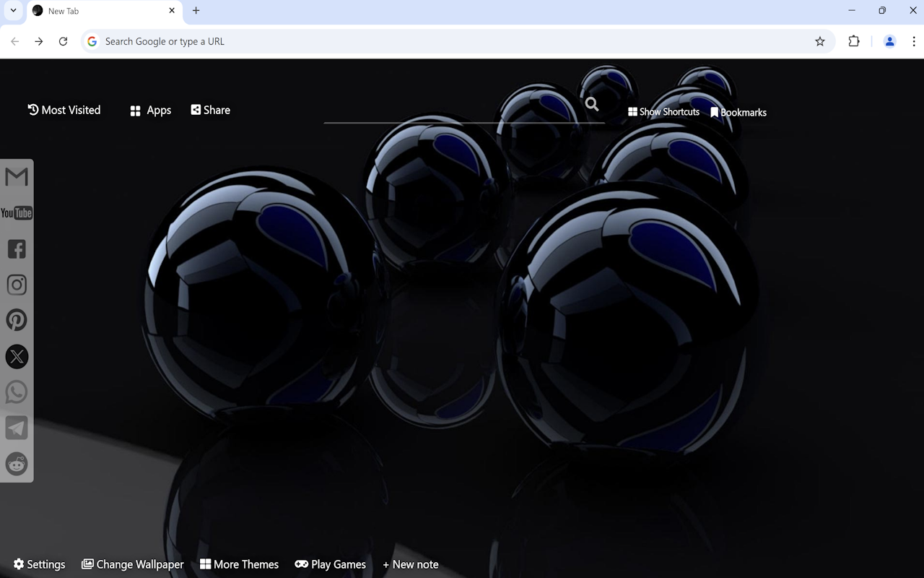Open the Chrome profile avatar
The height and width of the screenshot is (578, 924).
[890, 41]
